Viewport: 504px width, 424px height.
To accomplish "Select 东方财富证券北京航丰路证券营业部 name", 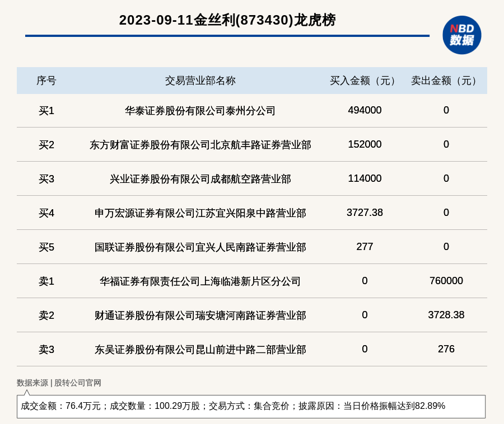I will point(200,145).
